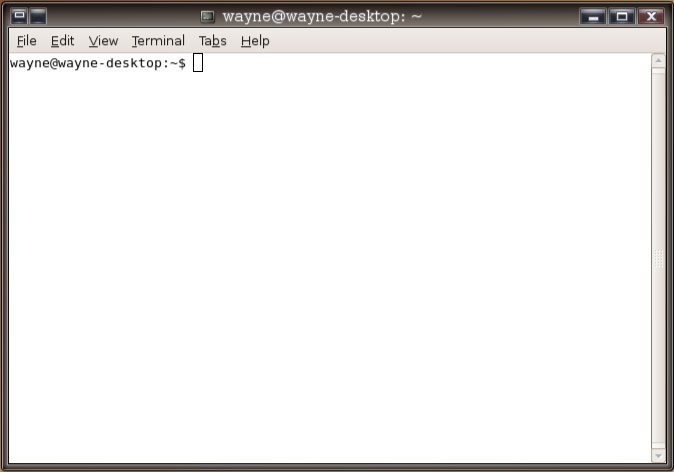The height and width of the screenshot is (472, 674).
Task: Maximize the terminal window
Action: click(x=622, y=16)
